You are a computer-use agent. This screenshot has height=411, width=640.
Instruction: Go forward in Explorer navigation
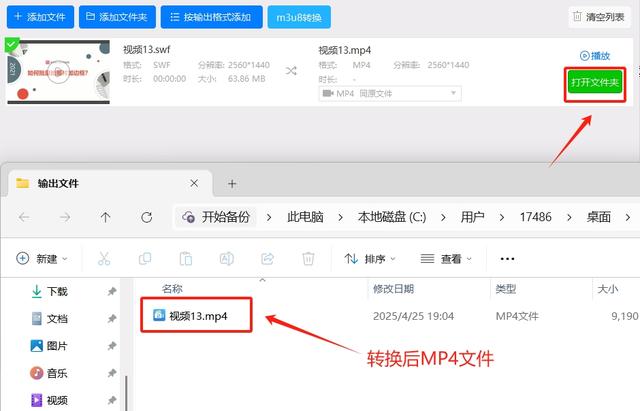65,217
